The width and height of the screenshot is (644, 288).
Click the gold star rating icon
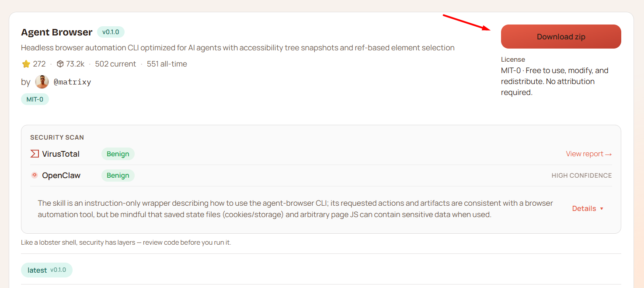tap(26, 64)
